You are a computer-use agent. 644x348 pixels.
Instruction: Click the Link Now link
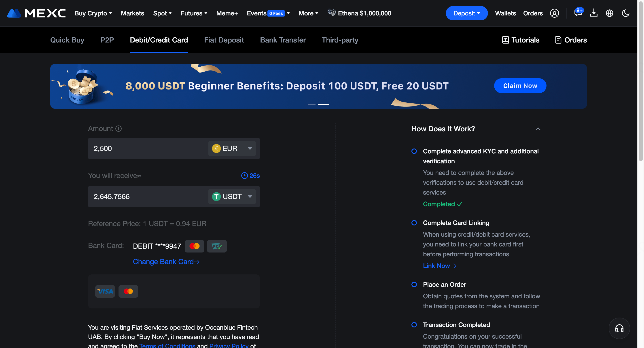click(x=439, y=265)
